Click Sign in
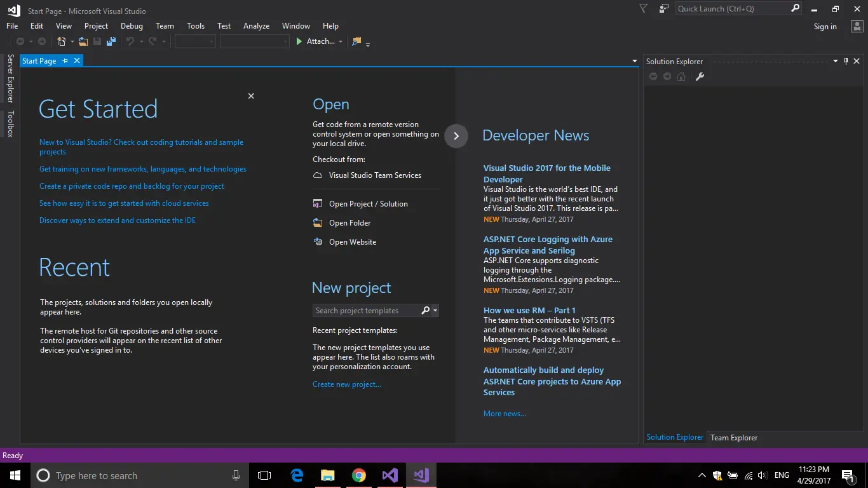This screenshot has width=868, height=488. pos(825,27)
